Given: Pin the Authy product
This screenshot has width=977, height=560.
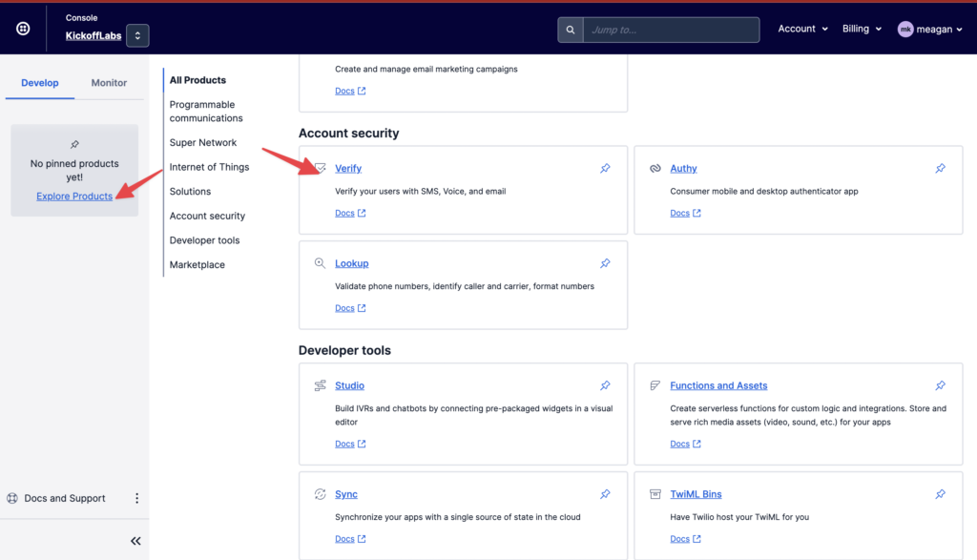Looking at the screenshot, I should click(x=940, y=169).
